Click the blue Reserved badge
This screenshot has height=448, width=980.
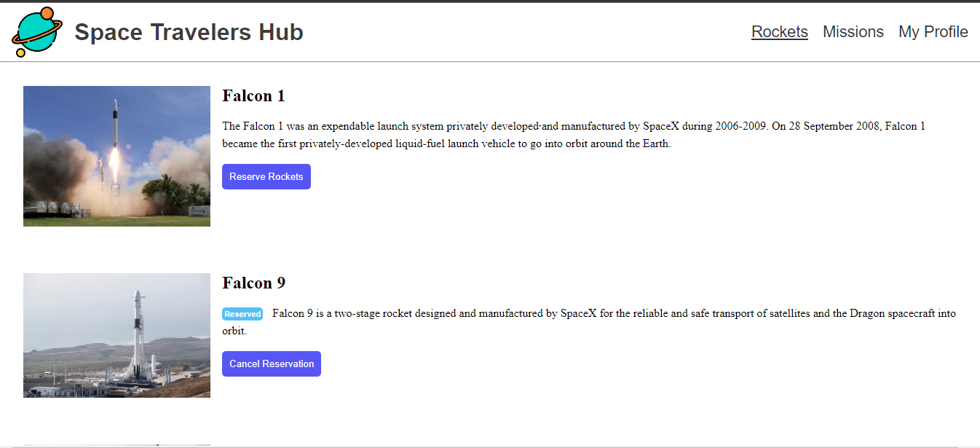click(x=242, y=314)
